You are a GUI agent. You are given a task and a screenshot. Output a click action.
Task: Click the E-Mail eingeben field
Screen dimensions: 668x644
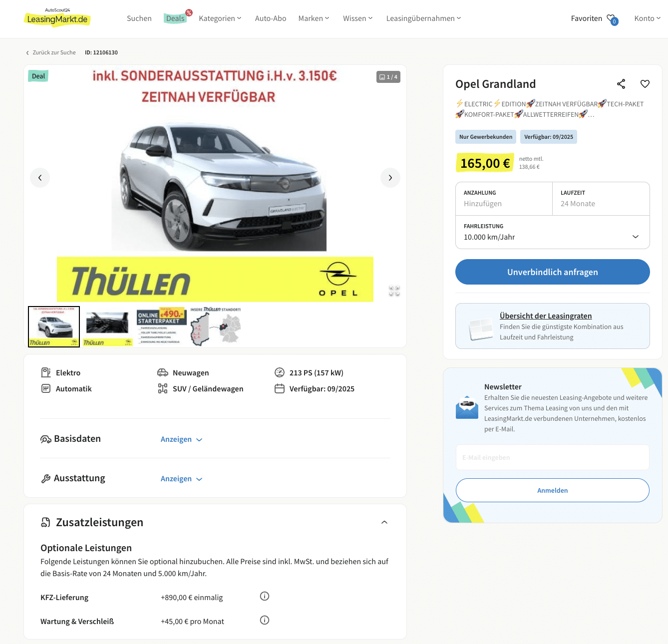coord(553,457)
